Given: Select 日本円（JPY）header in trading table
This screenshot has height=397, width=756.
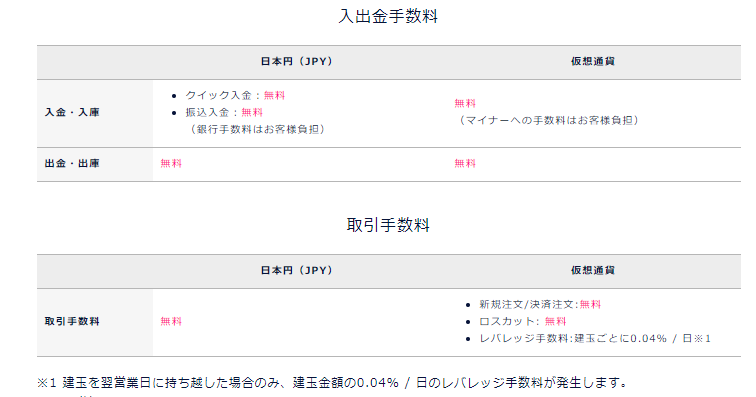Looking at the screenshot, I should tap(297, 270).
